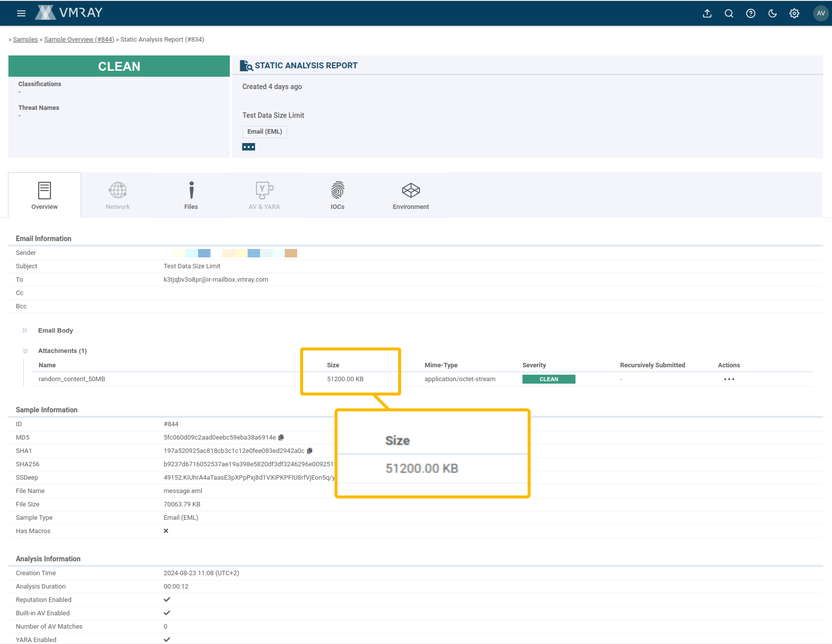
Task: Click the YARA Enabled checkmark
Action: (x=167, y=640)
